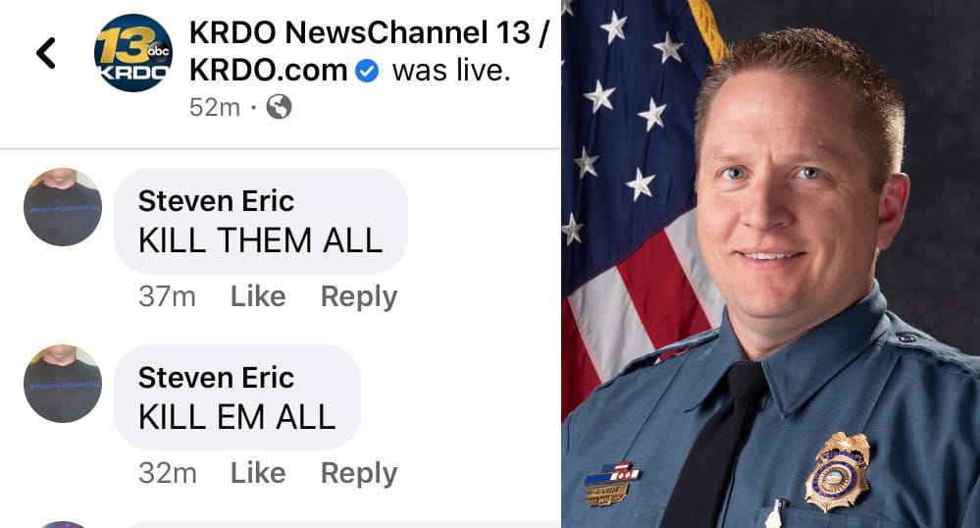Open the KRDO 13 abc logo avatar
The image size is (980, 528).
pos(133,53)
